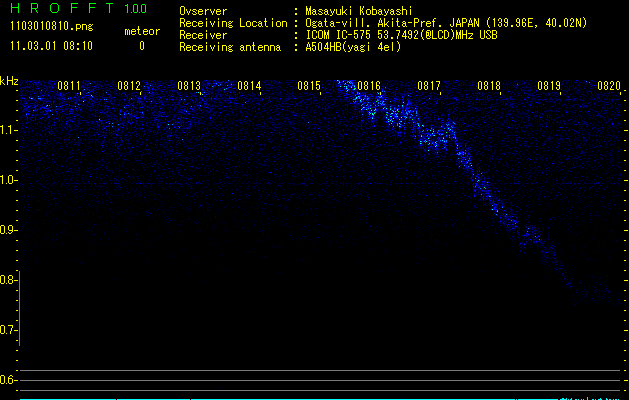The image size is (629, 400).
Task: Click the observer name Masayuki Kobayashi
Action: click(359, 11)
